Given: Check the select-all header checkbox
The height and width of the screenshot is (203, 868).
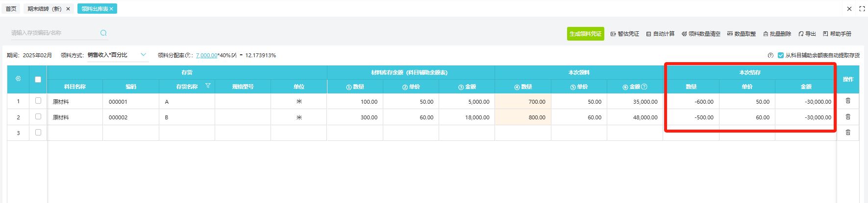Looking at the screenshot, I should [x=38, y=79].
